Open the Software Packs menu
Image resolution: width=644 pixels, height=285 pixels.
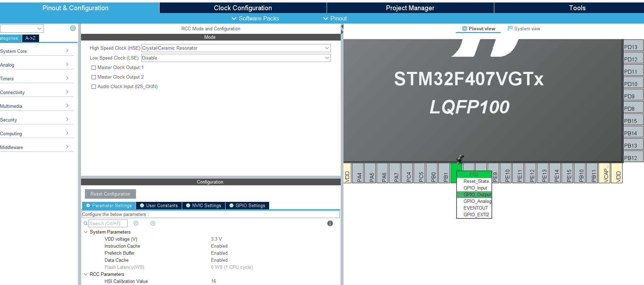click(255, 18)
